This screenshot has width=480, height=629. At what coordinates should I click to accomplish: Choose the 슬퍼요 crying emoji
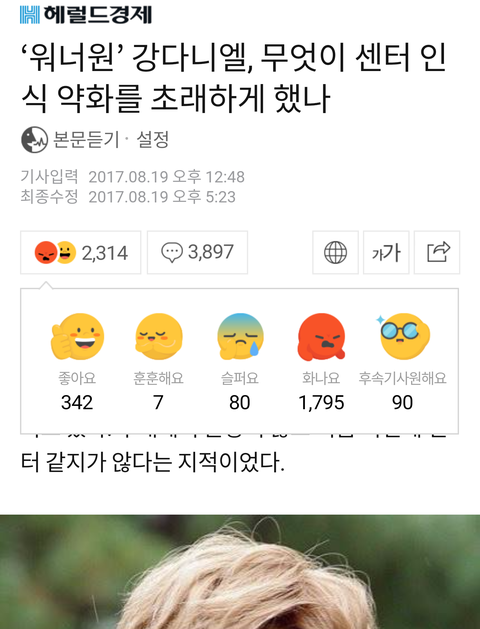[240, 336]
